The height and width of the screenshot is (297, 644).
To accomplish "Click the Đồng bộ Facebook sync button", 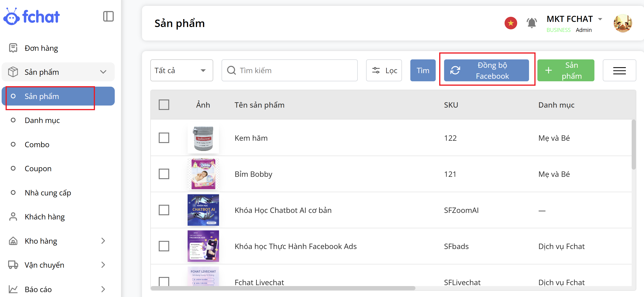I will [486, 71].
